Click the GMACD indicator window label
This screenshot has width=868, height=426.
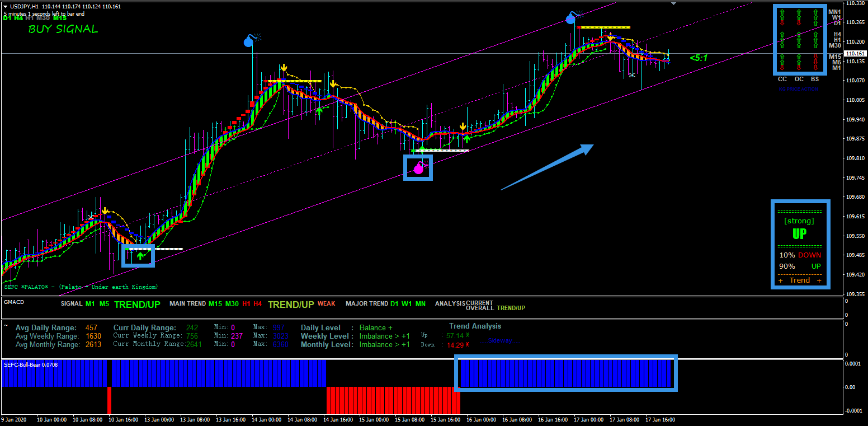point(13,302)
